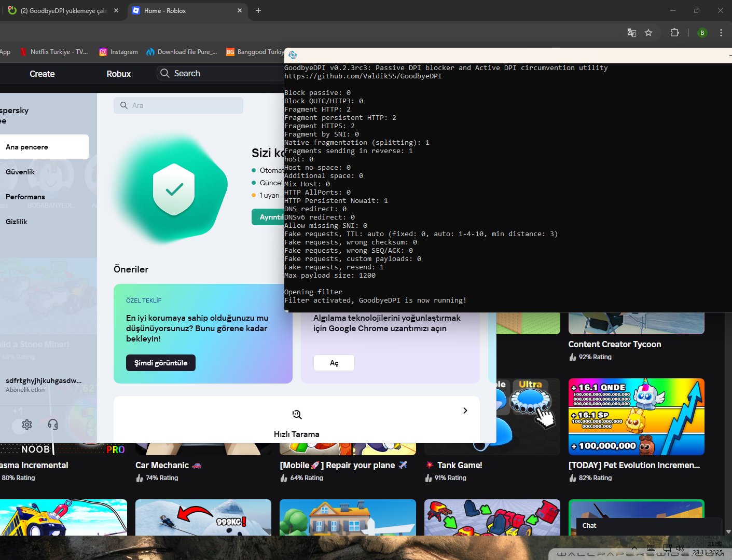The height and width of the screenshot is (560, 732).
Task: Close the GoodbyeDPI yüklemeye tab
Action: click(x=116, y=10)
